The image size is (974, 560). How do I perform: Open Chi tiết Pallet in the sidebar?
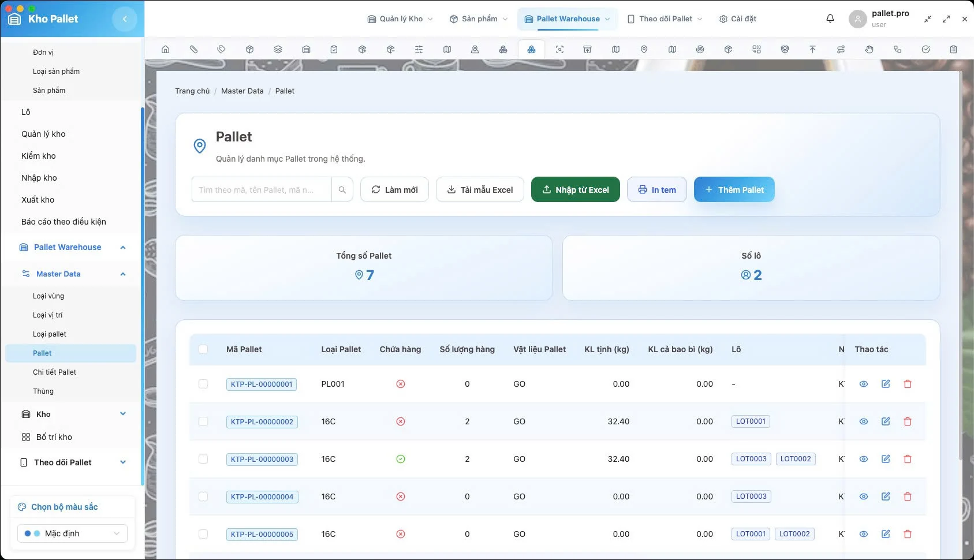pyautogui.click(x=54, y=372)
